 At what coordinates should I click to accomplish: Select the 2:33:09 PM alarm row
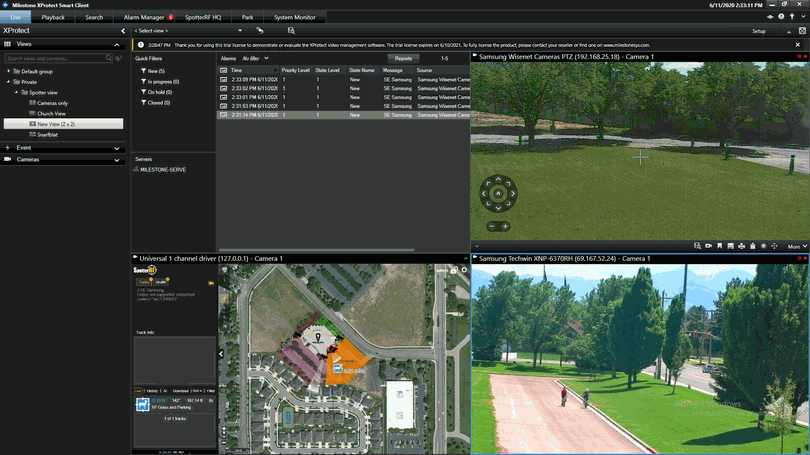[x=344, y=80]
